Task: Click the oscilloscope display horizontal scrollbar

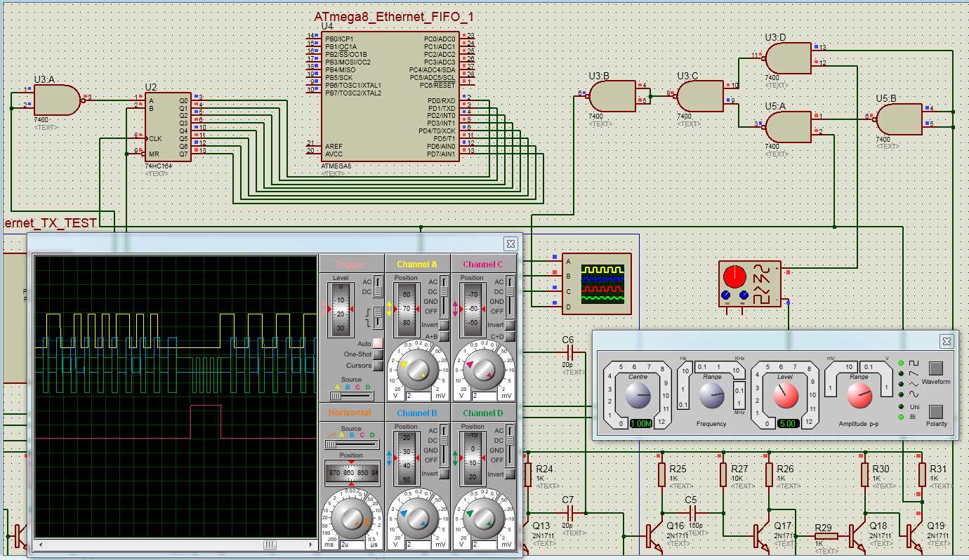Action: pyautogui.click(x=176, y=545)
